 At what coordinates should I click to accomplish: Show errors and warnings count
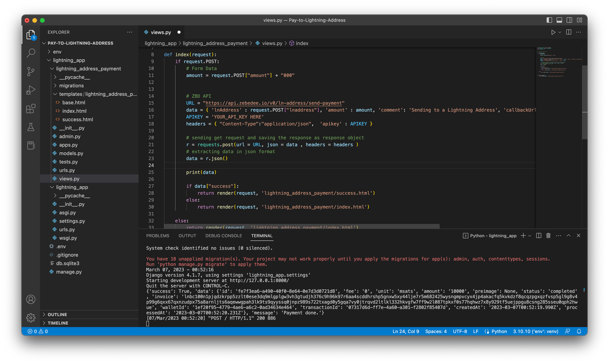click(x=38, y=331)
